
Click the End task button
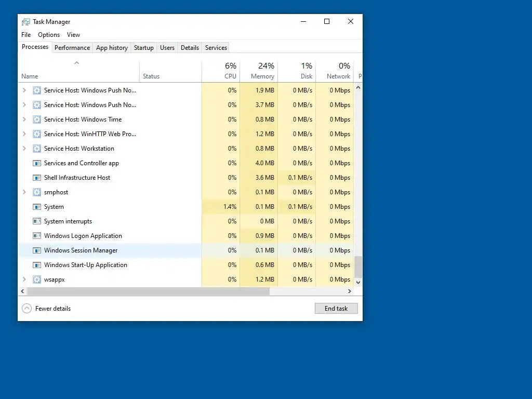point(336,309)
